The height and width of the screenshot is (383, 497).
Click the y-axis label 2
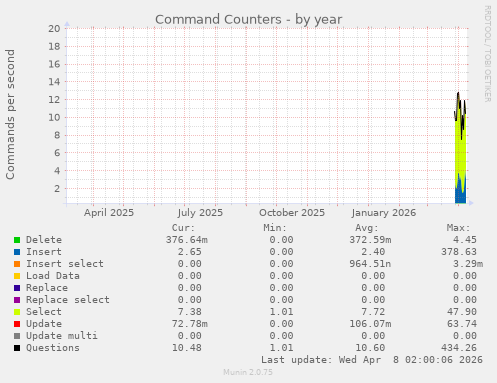point(57,188)
